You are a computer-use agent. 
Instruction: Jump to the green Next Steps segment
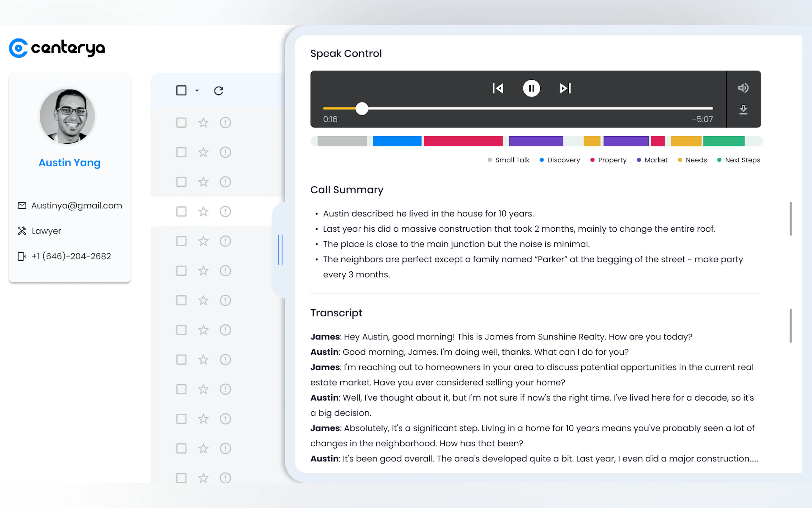(723, 141)
